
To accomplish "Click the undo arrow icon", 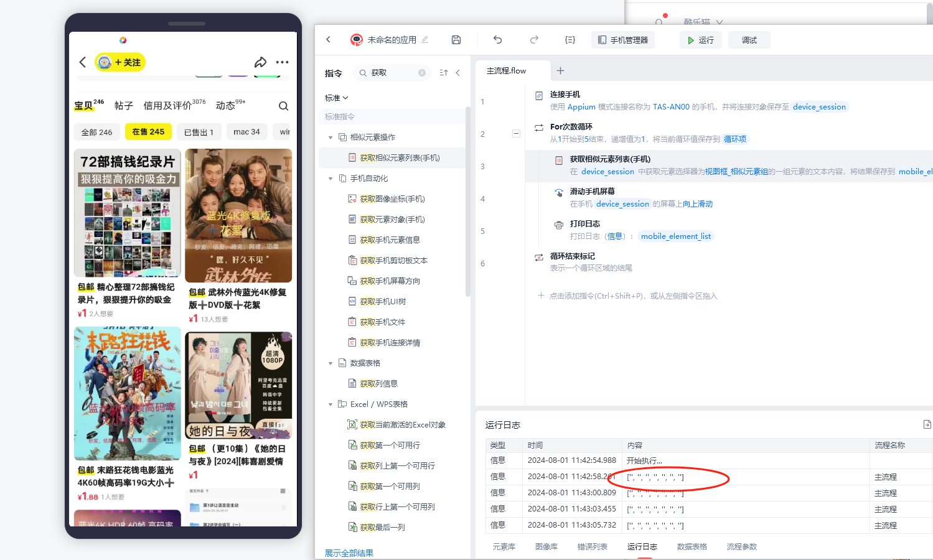I will point(497,40).
